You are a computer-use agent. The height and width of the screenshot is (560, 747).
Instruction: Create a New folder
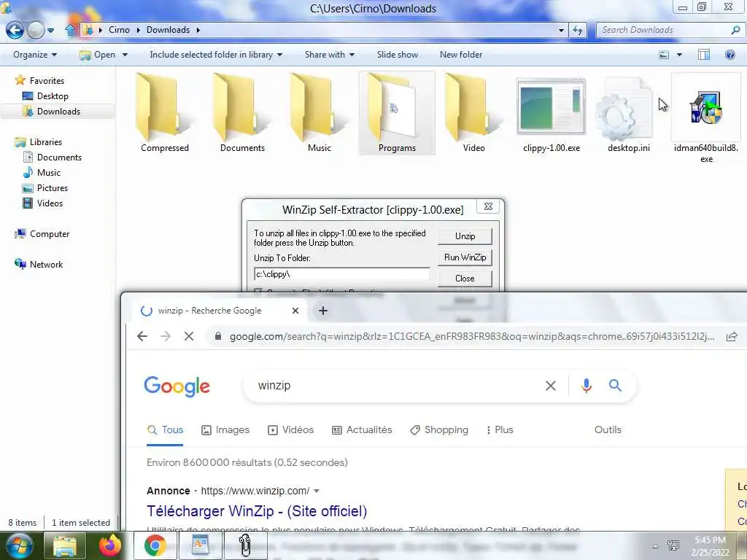pos(461,55)
